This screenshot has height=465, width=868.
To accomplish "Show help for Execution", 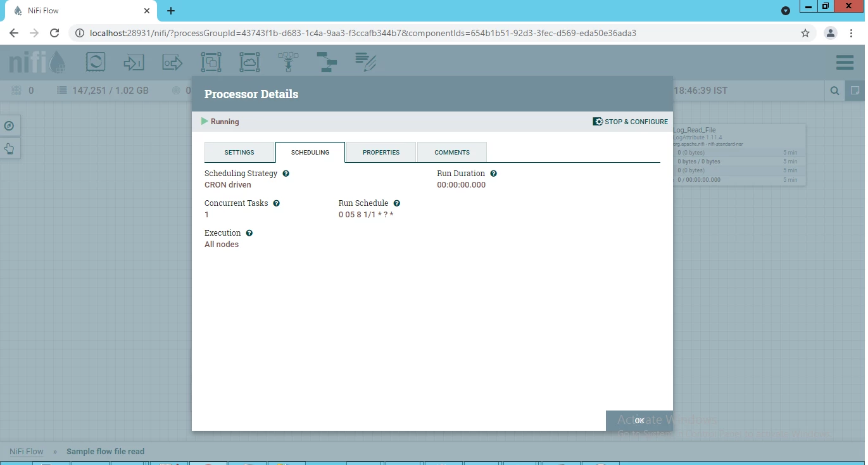I will [249, 233].
